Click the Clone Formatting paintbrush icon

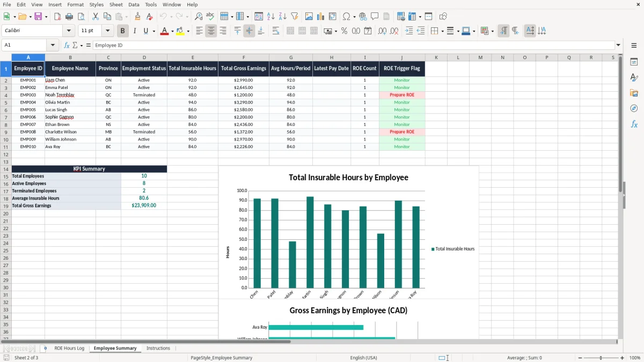tap(137, 17)
